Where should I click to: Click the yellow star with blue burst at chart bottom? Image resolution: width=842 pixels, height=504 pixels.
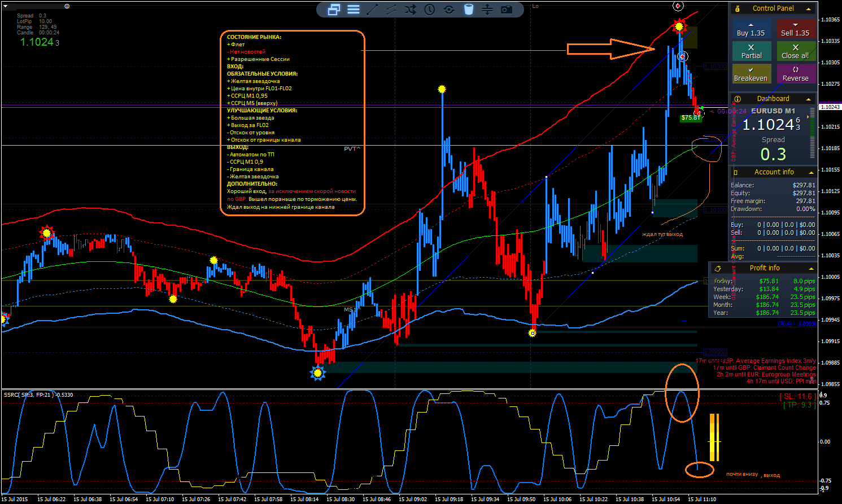pos(318,372)
